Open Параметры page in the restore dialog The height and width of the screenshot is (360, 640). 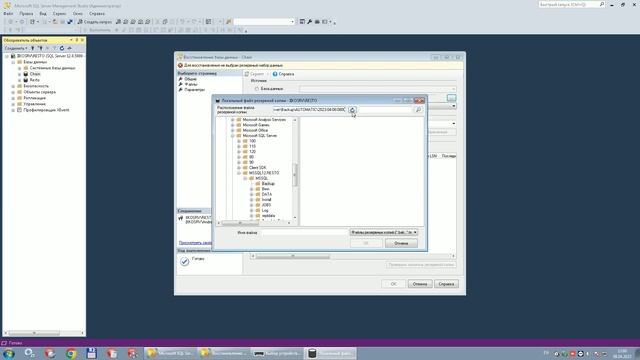coord(194,89)
